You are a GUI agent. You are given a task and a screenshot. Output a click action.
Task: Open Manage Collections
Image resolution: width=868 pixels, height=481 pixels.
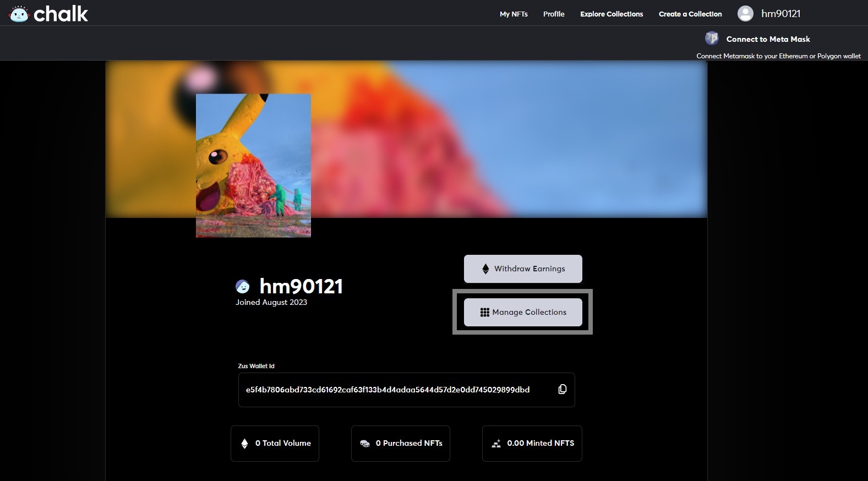pyautogui.click(x=523, y=312)
